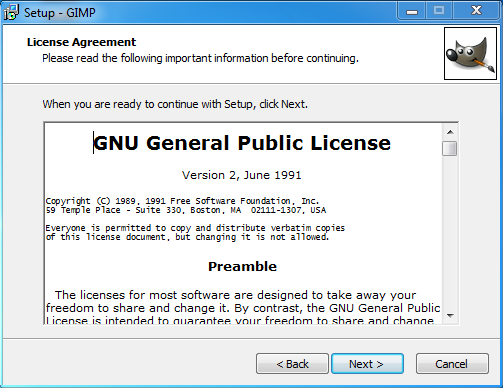
Task: Click the setup installer icon in title bar
Action: tap(11, 13)
